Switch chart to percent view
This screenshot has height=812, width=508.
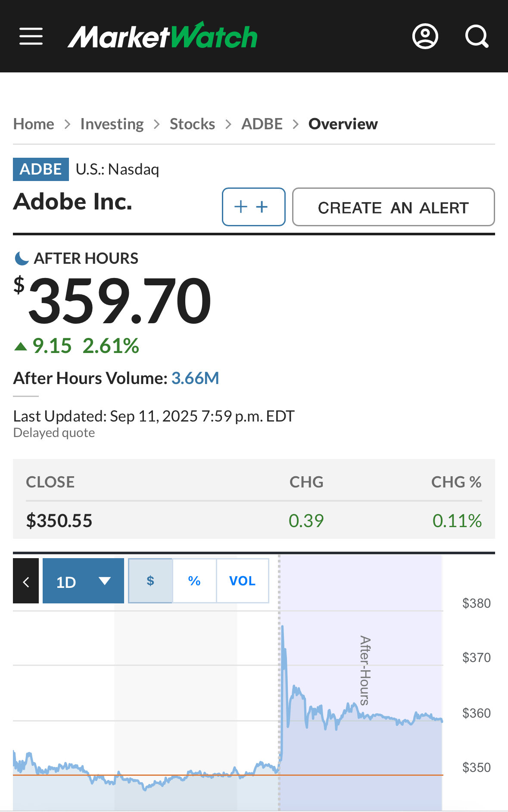[x=194, y=581]
